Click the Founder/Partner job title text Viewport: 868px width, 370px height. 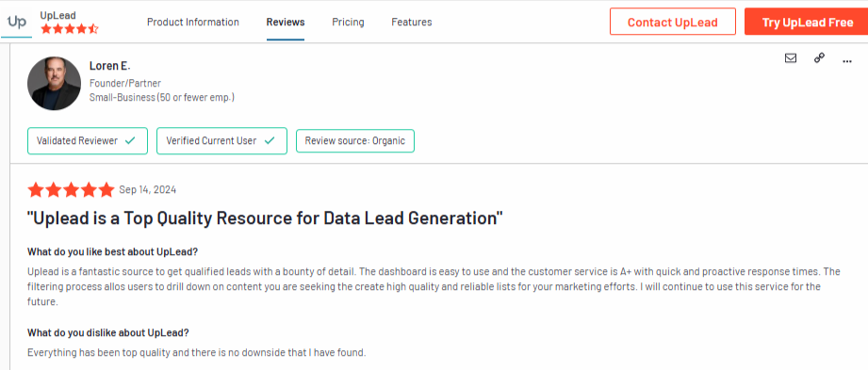(x=125, y=84)
